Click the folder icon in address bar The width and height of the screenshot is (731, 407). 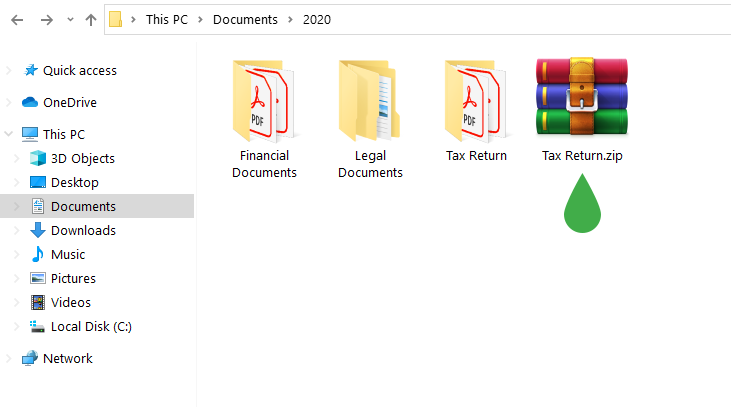(115, 20)
